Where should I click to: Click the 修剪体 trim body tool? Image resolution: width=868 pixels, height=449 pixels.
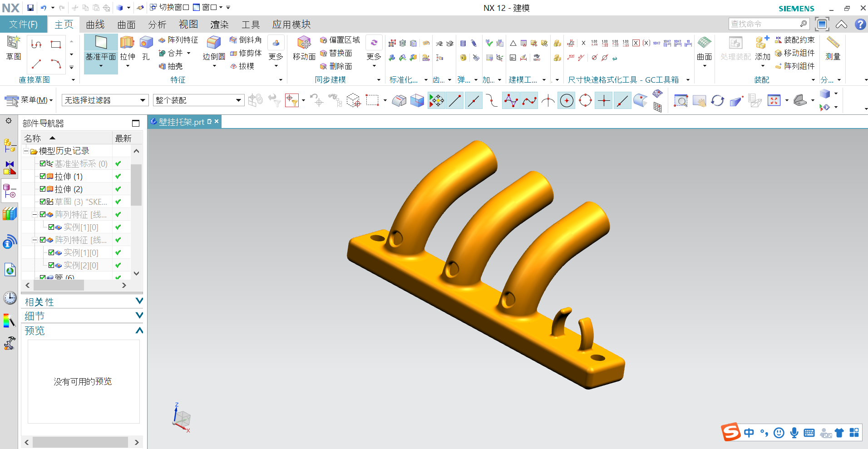tap(246, 53)
